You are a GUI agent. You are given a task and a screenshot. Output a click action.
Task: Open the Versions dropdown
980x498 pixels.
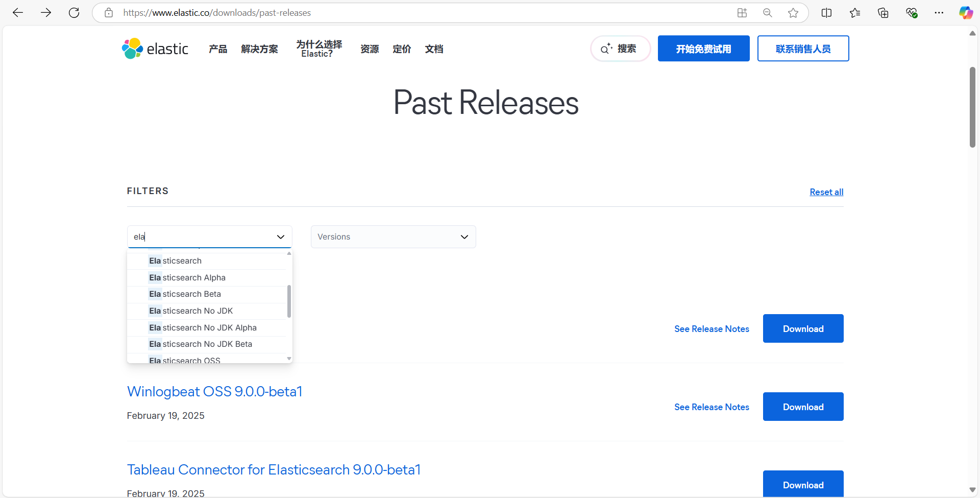click(x=393, y=237)
